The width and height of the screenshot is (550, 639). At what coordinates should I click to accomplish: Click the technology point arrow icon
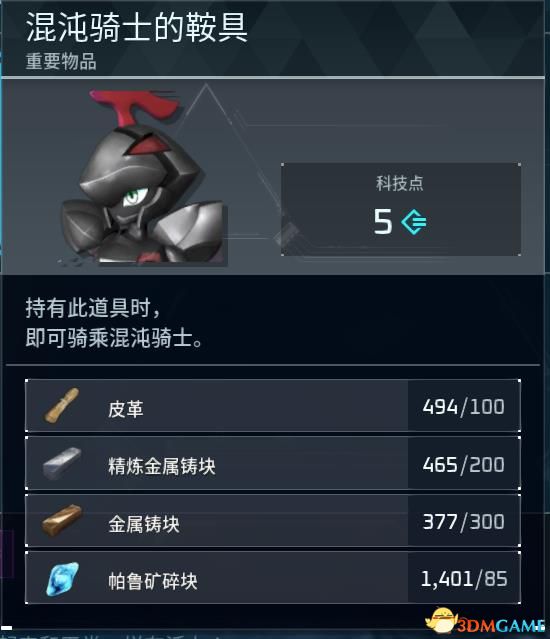pyautogui.click(x=414, y=222)
